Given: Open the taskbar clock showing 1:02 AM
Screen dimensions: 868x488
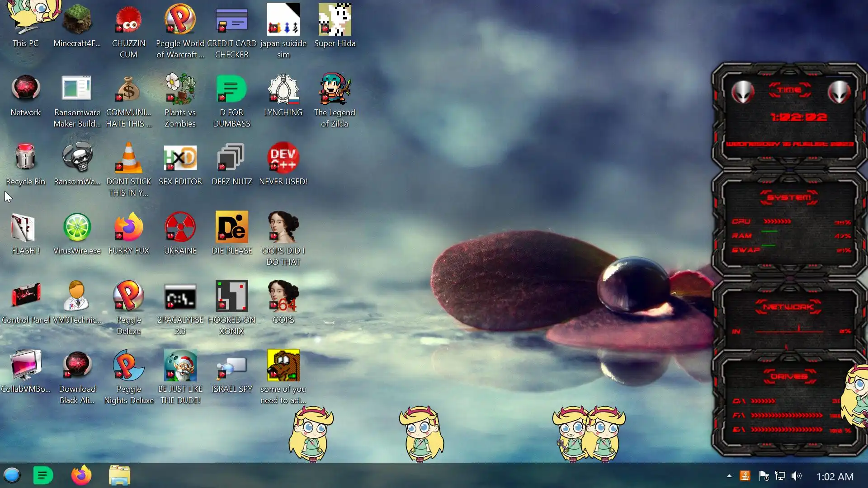Looking at the screenshot, I should point(835,476).
